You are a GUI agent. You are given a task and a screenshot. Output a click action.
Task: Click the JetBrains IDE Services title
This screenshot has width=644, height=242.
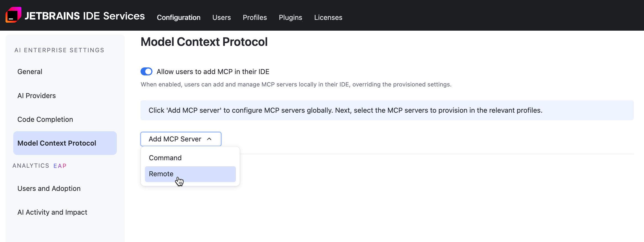pos(85,16)
